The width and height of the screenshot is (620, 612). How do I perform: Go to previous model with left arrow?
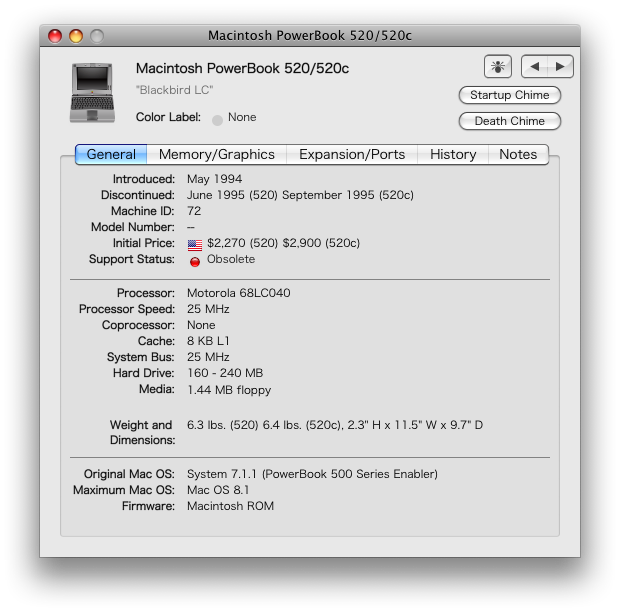click(x=535, y=66)
